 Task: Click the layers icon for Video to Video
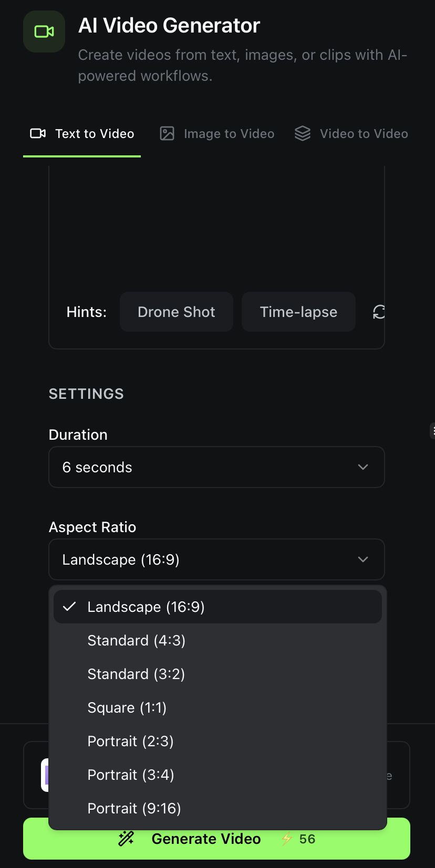[x=303, y=134]
